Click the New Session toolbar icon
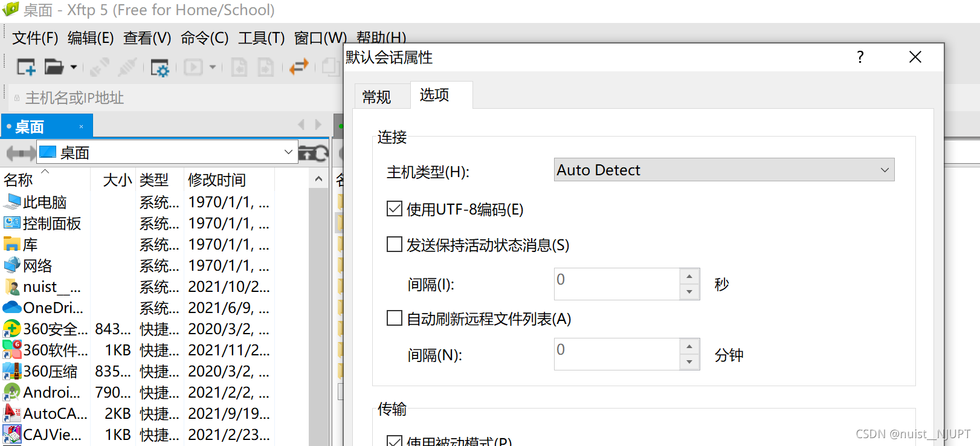This screenshot has width=980, height=446. pyautogui.click(x=26, y=67)
